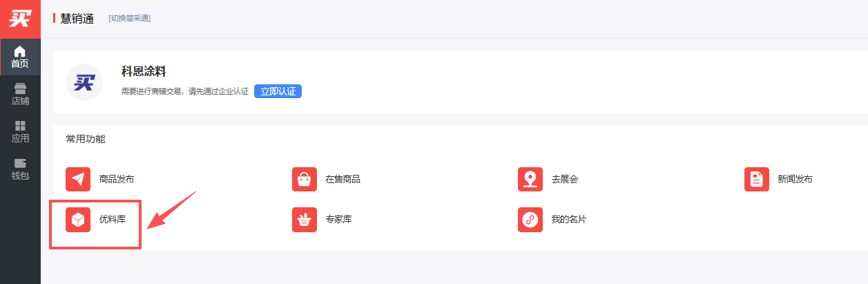Click the 科恩涂料 company name
This screenshot has height=284, width=868.
pos(144,72)
